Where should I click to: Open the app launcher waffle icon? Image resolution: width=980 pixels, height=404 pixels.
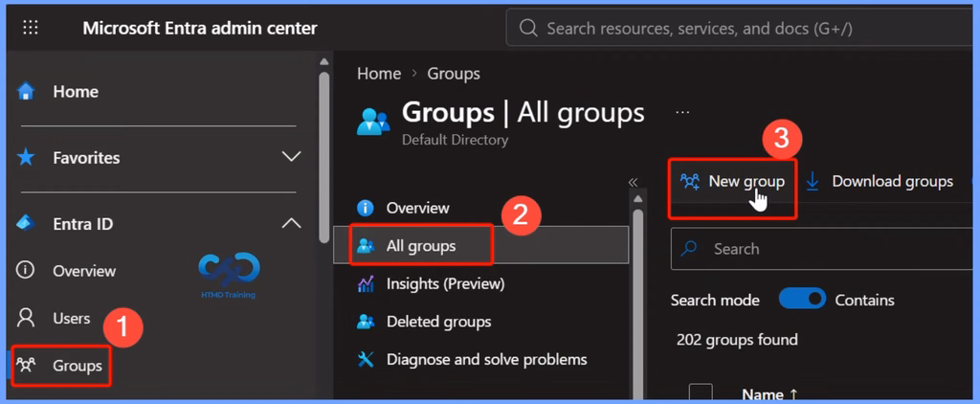coord(31,28)
